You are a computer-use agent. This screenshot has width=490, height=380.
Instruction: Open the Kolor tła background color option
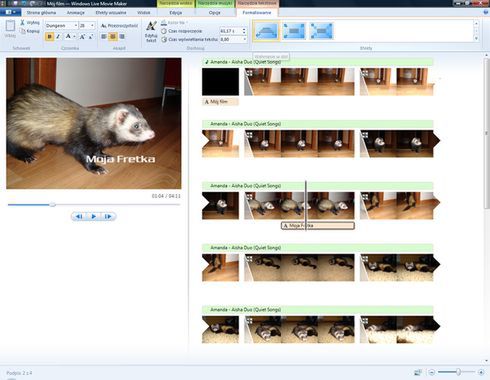click(x=174, y=23)
